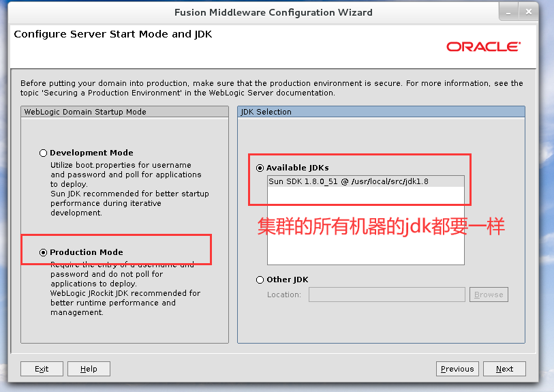Select the Production Mode radio button
Viewport: 554px width, 392px height.
click(43, 252)
